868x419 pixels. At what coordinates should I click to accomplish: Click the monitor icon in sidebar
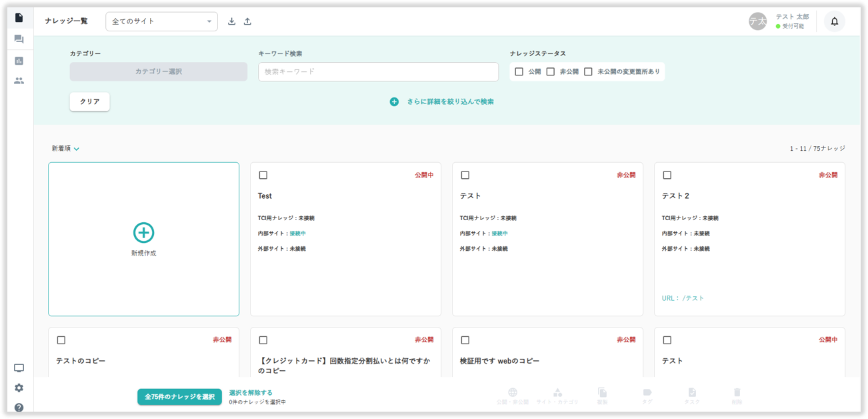pos(19,368)
